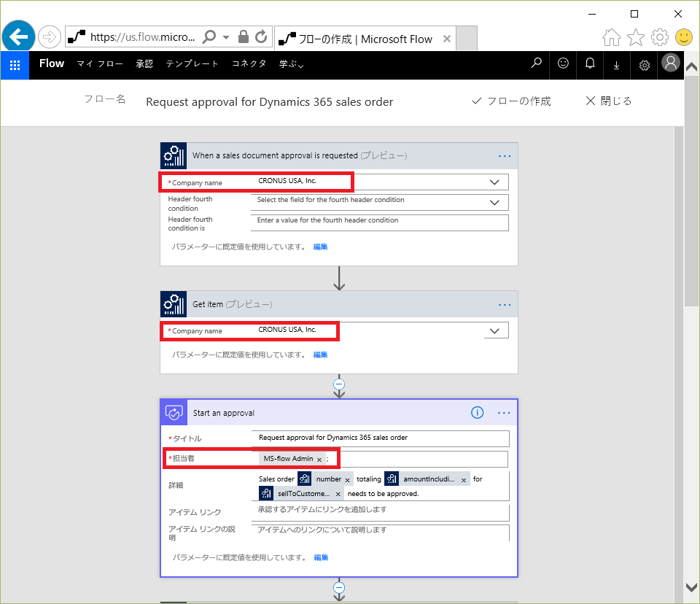Show info for Start an approval
The image size is (700, 604).
pos(477,412)
